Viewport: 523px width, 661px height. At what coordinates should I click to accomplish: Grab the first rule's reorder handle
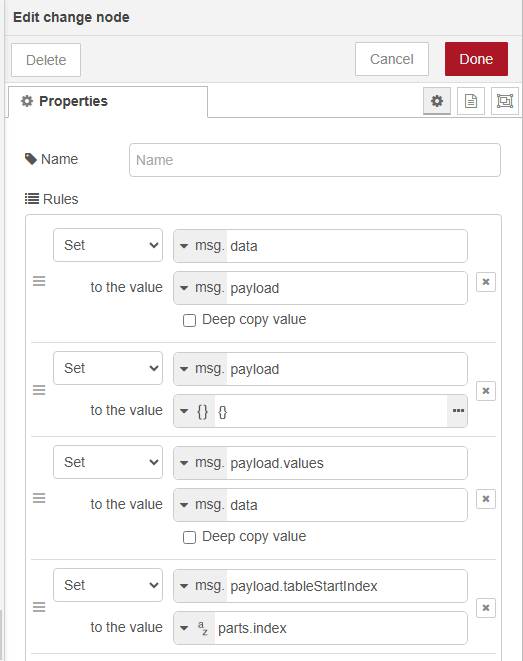39,281
